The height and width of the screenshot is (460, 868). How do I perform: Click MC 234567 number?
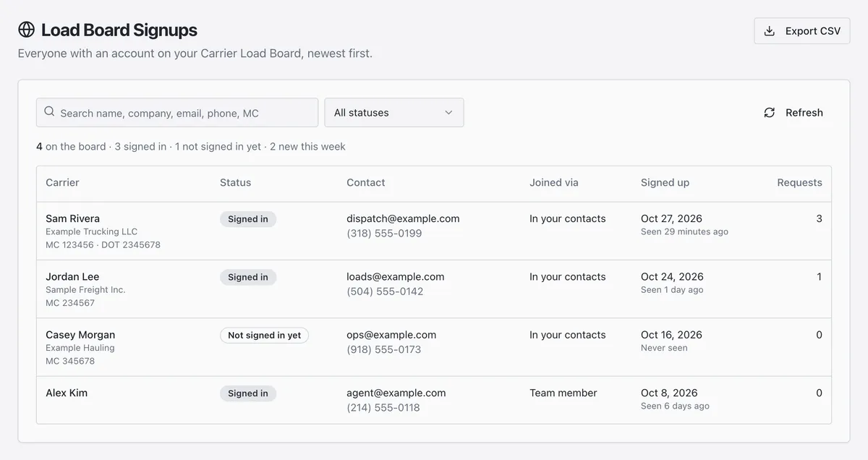[x=70, y=303]
